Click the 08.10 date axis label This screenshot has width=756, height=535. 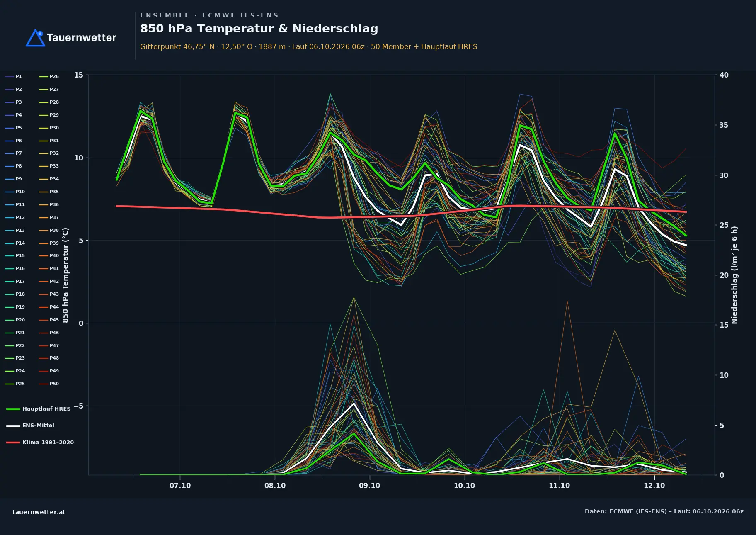(x=275, y=486)
